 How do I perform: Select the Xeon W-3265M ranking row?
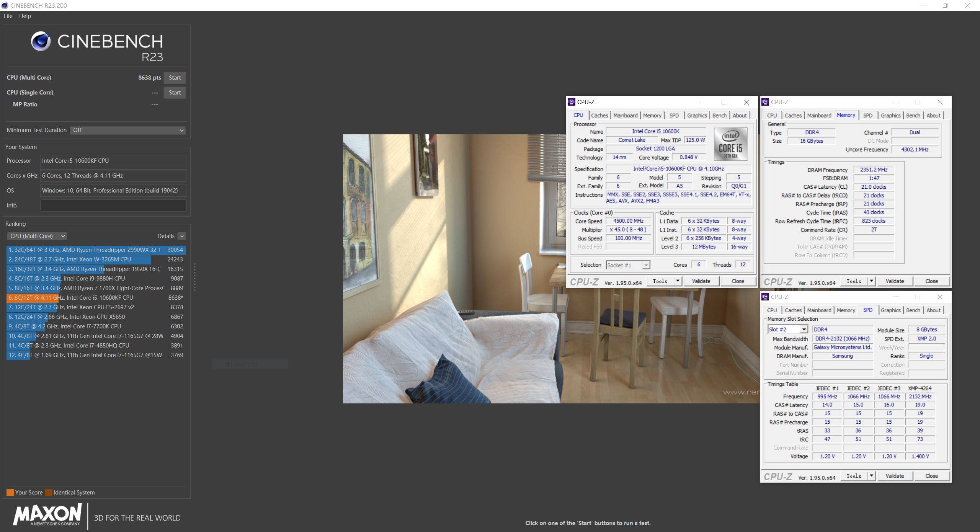[x=96, y=259]
